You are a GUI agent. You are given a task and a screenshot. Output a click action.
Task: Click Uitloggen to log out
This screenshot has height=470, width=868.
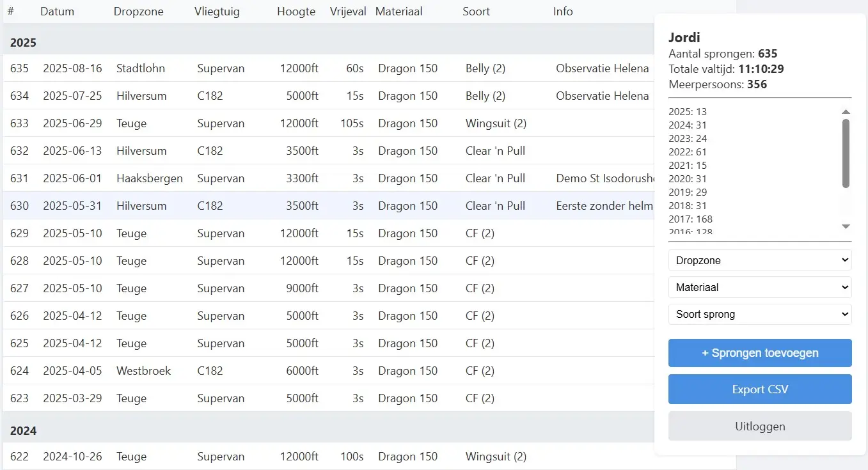759,426
